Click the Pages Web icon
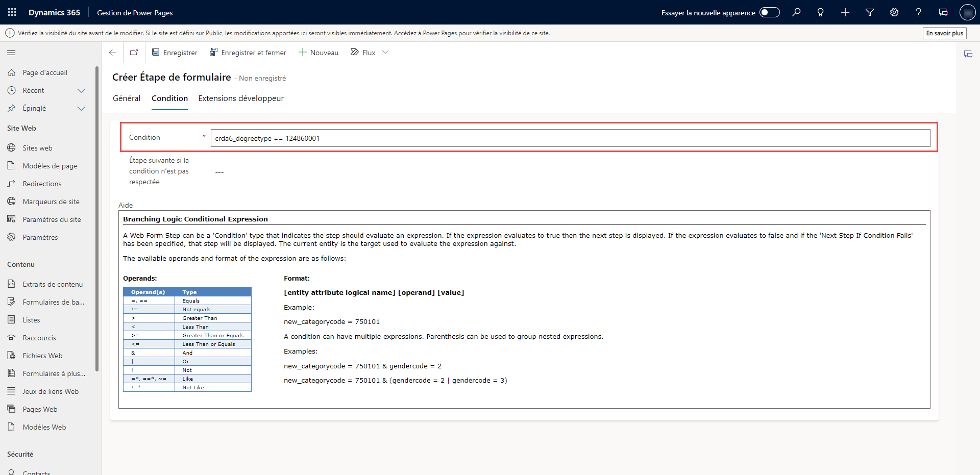980x475 pixels. pos(12,409)
